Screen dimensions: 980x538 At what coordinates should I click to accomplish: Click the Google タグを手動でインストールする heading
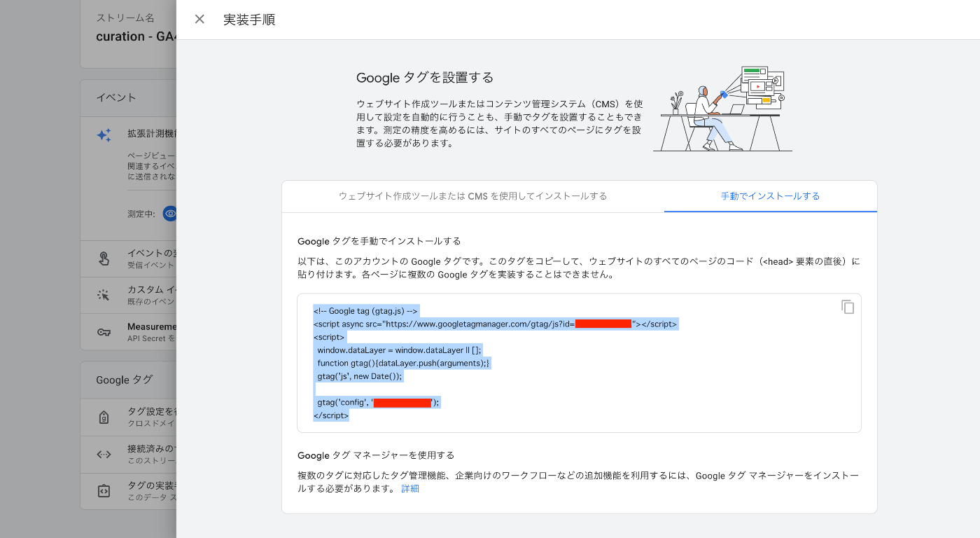pyautogui.click(x=379, y=241)
